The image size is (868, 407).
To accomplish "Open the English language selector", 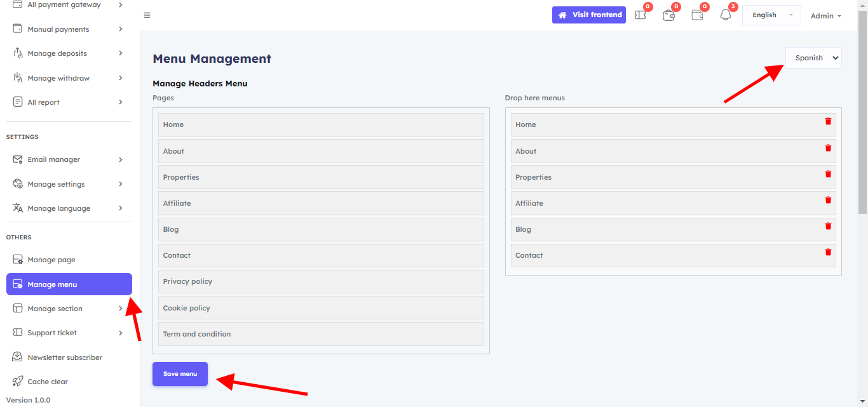I will [x=771, y=15].
